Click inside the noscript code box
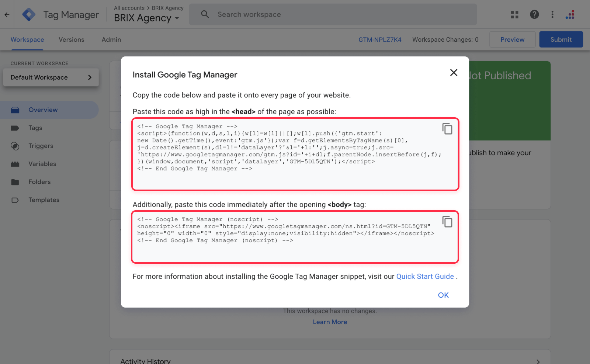Screen dimensions: 590x364 pyautogui.click(x=295, y=237)
